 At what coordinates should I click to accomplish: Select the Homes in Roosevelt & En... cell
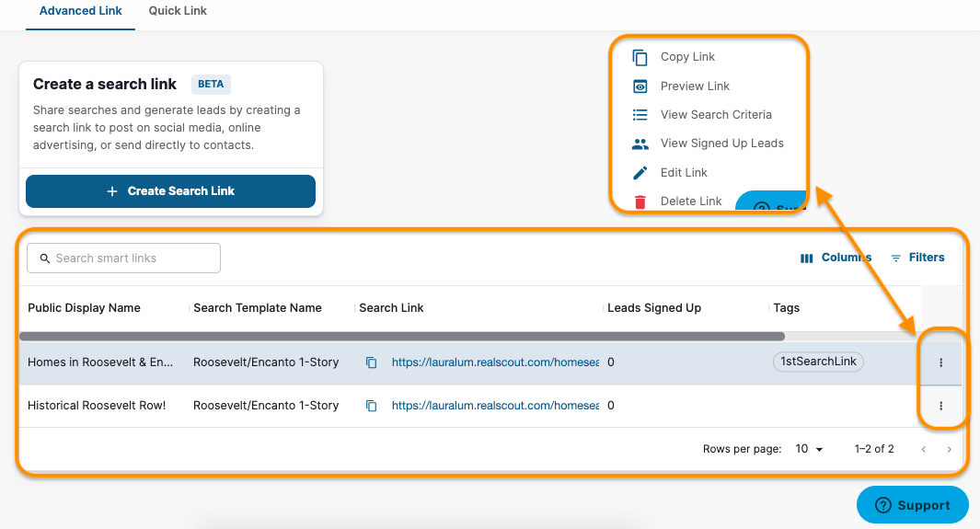(100, 362)
